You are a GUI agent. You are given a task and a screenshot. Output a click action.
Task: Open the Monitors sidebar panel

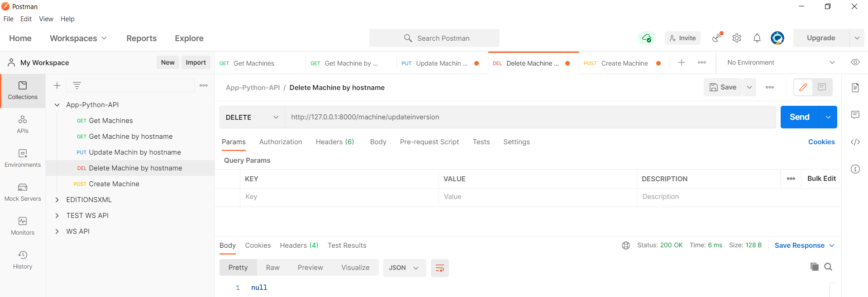click(x=23, y=226)
